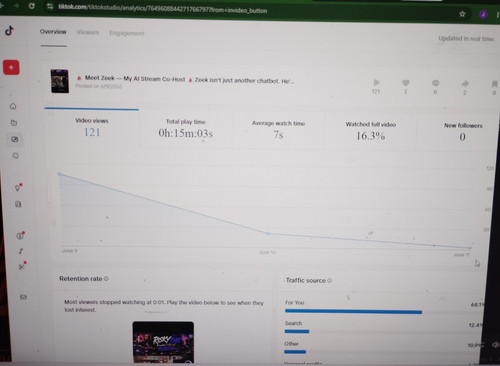Click the TikTok logo in the sidebar
The image size is (500, 366).
click(x=9, y=31)
